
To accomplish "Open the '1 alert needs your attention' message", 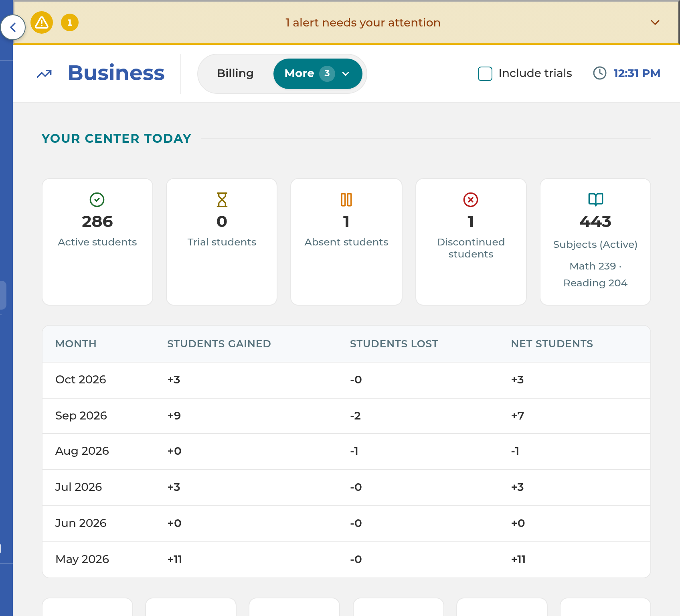I will pyautogui.click(x=362, y=22).
